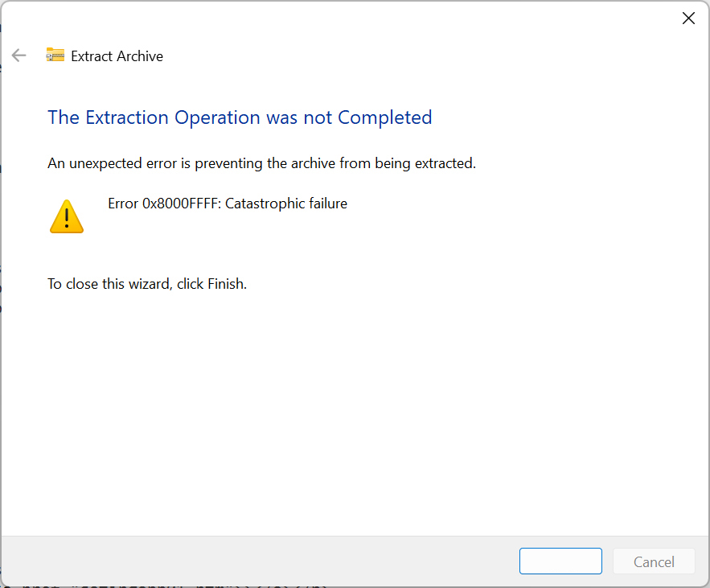Click the zipped folder icon beside Extract Archive
This screenshot has width=710, height=588.
(x=55, y=56)
